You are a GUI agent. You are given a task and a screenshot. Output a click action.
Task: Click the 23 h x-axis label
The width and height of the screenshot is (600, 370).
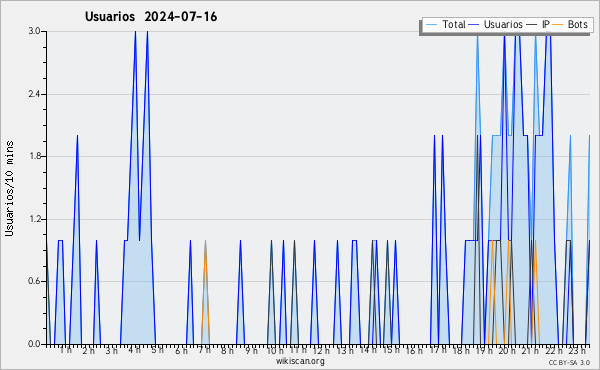(577, 350)
